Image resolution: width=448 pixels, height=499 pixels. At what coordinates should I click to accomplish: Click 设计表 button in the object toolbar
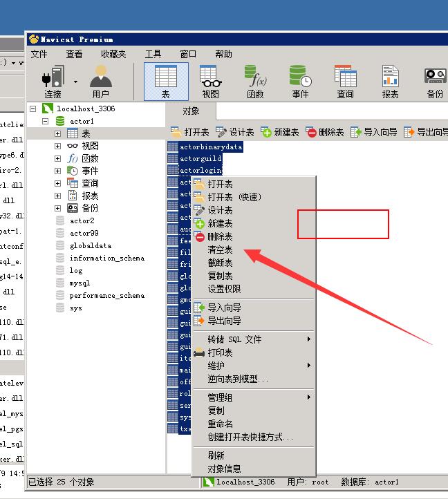pos(235,132)
